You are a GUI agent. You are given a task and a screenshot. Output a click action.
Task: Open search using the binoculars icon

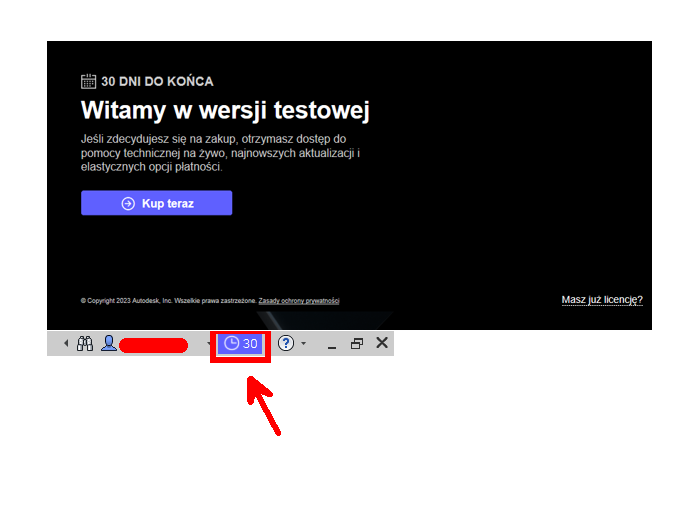[x=85, y=344]
